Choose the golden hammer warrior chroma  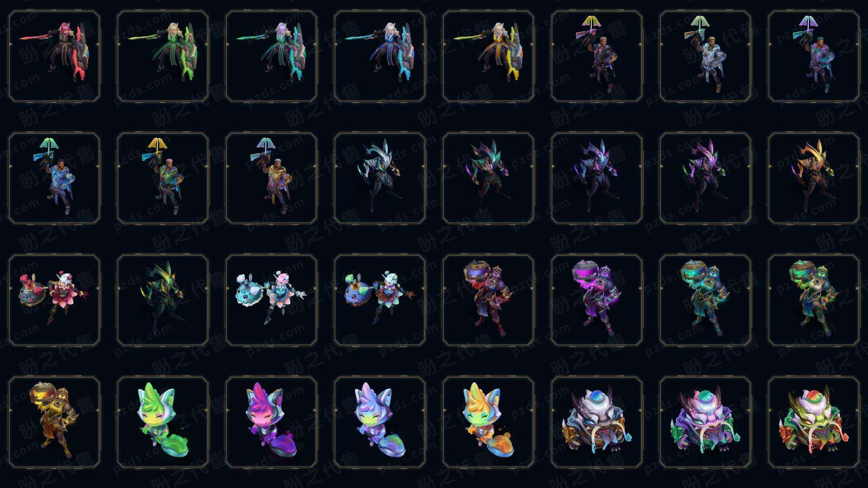click(54, 422)
